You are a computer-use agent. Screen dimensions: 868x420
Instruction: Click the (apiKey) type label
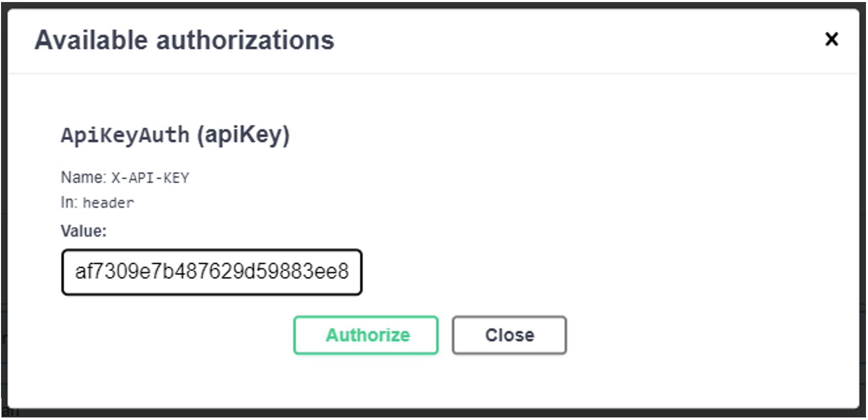click(244, 135)
